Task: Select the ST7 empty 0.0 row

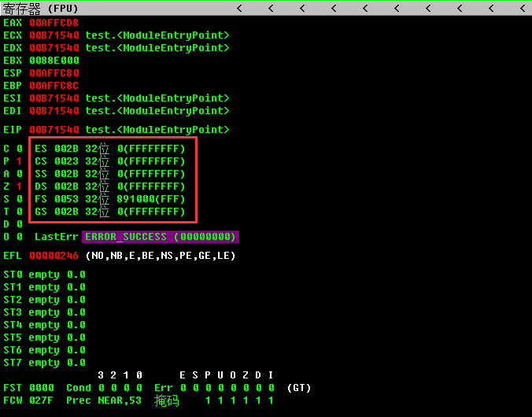Action: coord(44,363)
